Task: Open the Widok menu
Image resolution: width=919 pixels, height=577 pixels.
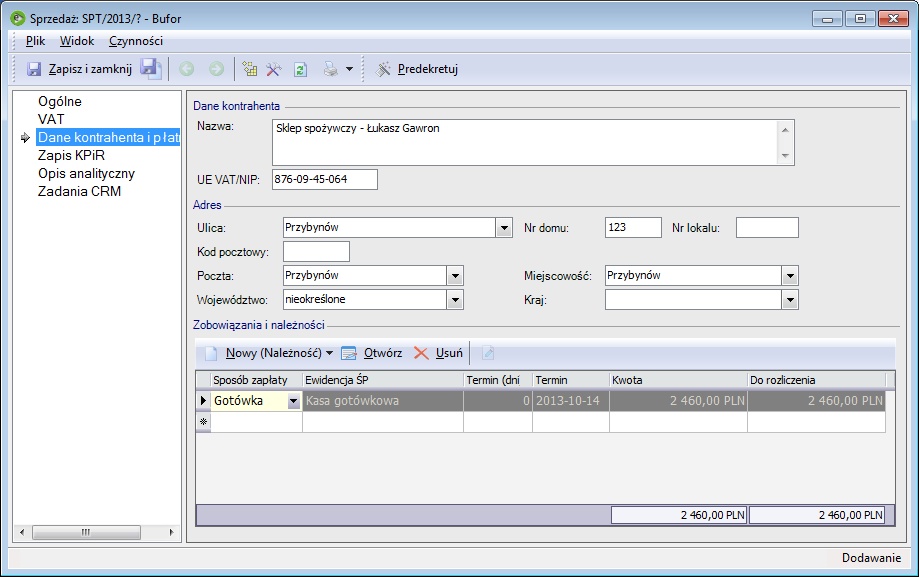Action: pyautogui.click(x=77, y=41)
